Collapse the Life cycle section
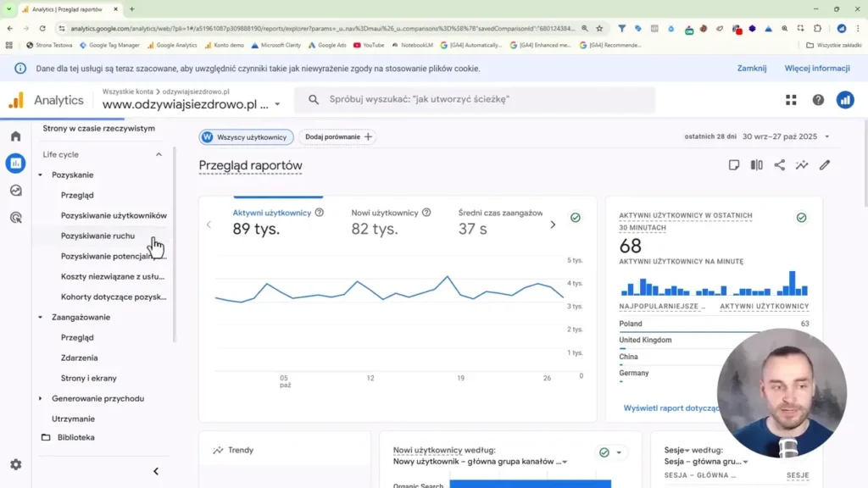868x488 pixels. tap(159, 155)
